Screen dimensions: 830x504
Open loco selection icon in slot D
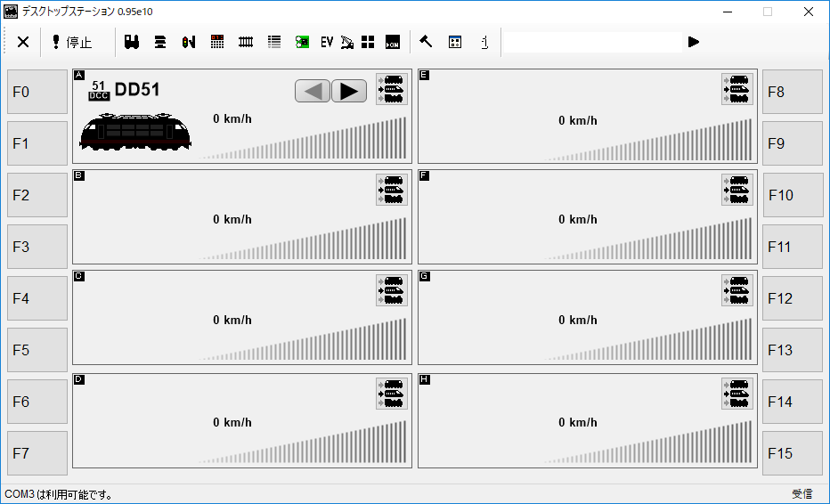coord(392,394)
